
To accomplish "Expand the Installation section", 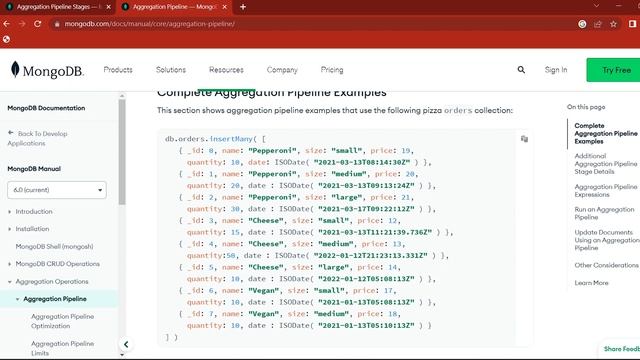I will (32, 229).
